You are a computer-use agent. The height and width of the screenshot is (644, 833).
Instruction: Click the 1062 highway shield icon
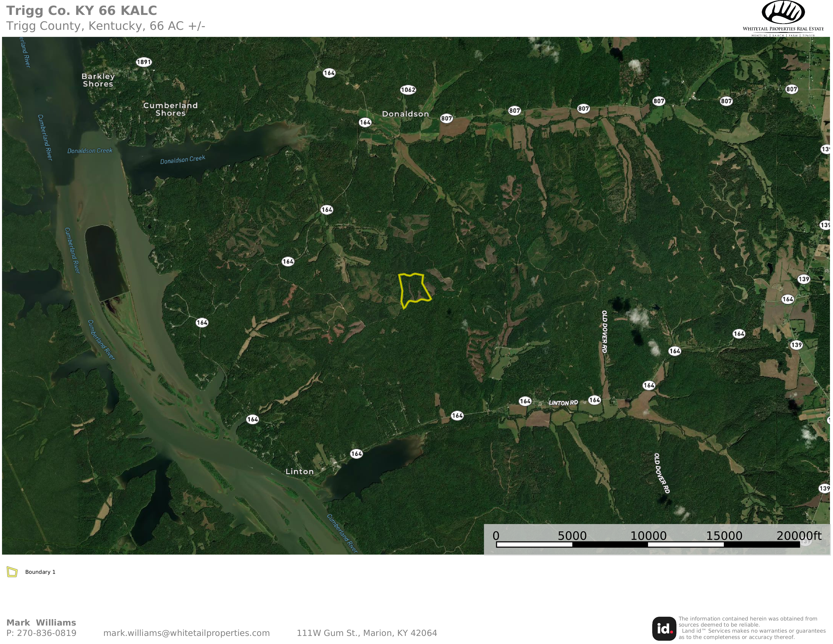408,90
